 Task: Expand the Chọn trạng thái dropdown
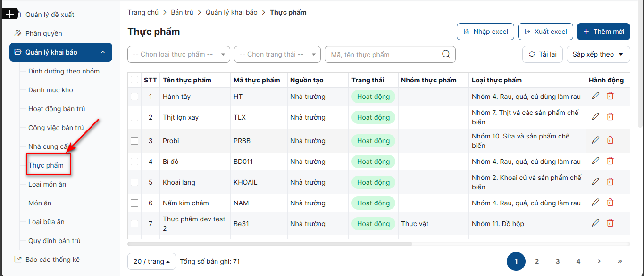(277, 54)
